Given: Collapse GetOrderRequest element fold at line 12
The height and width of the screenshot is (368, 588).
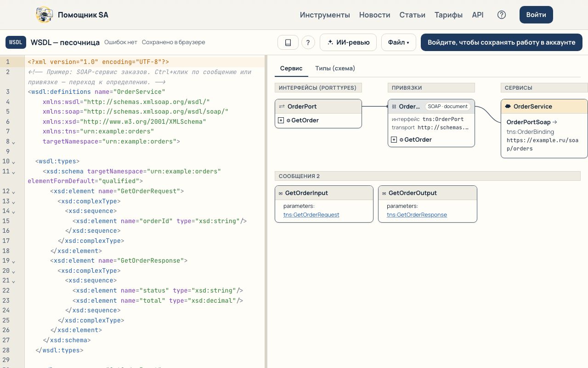Looking at the screenshot, I should [x=13, y=191].
